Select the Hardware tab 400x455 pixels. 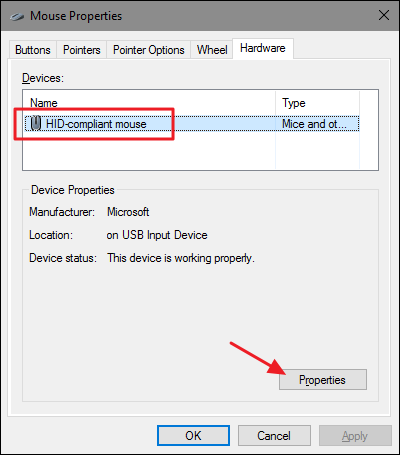pos(263,48)
